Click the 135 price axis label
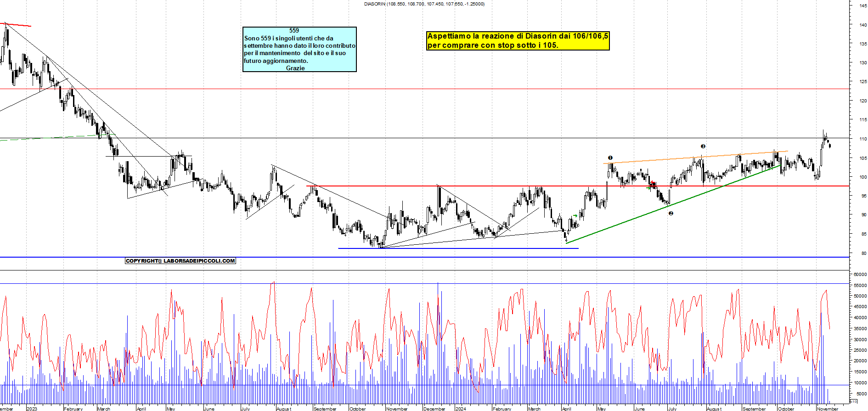The height and width of the screenshot is (411, 868). pyautogui.click(x=863, y=44)
